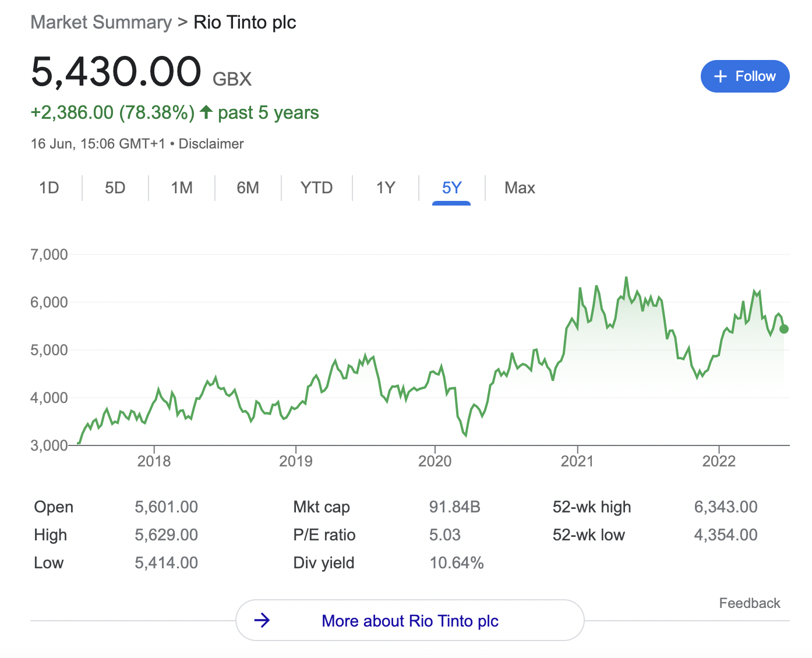This screenshot has height=658, width=812.
Task: Click the Open value 5,601.00
Action: click(x=167, y=507)
